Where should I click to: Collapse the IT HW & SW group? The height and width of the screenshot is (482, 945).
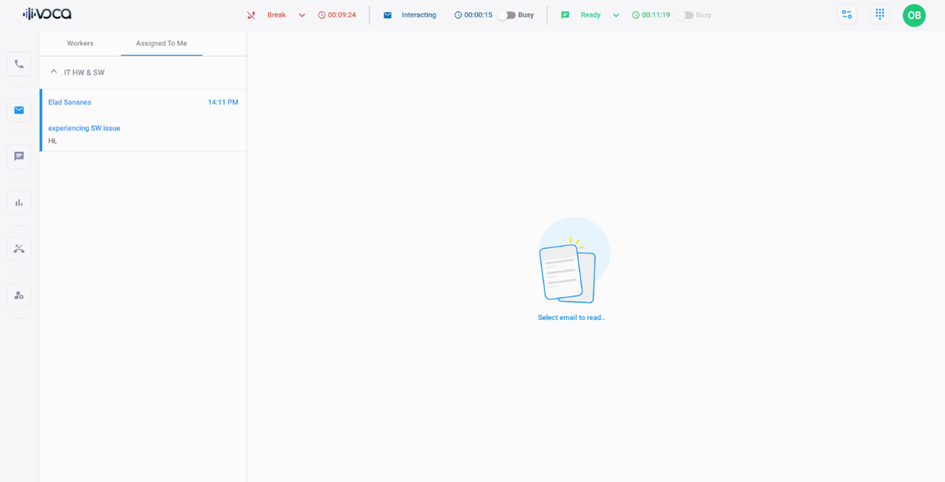click(54, 72)
